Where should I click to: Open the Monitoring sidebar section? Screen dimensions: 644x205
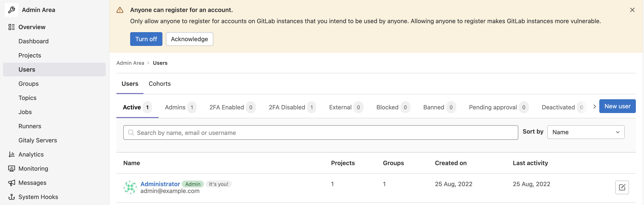tap(54, 169)
